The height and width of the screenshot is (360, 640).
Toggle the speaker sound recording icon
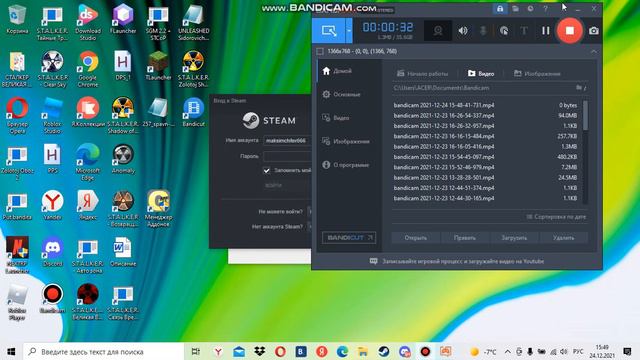tap(463, 31)
